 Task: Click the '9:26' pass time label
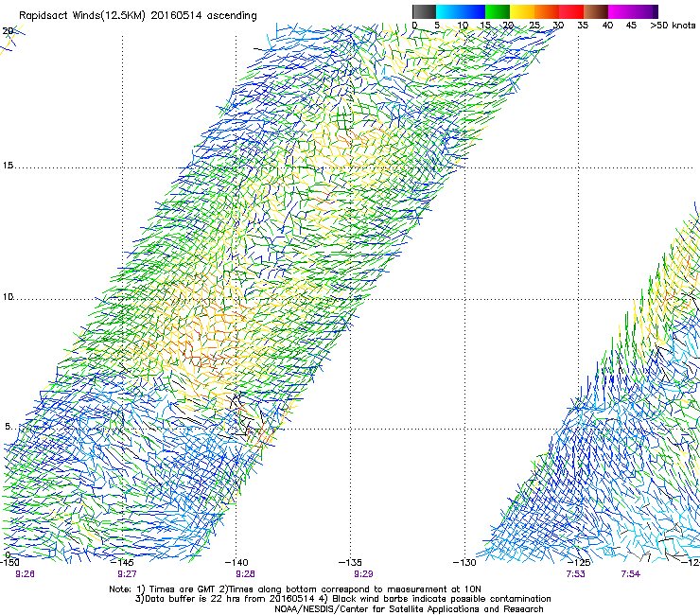click(x=25, y=574)
